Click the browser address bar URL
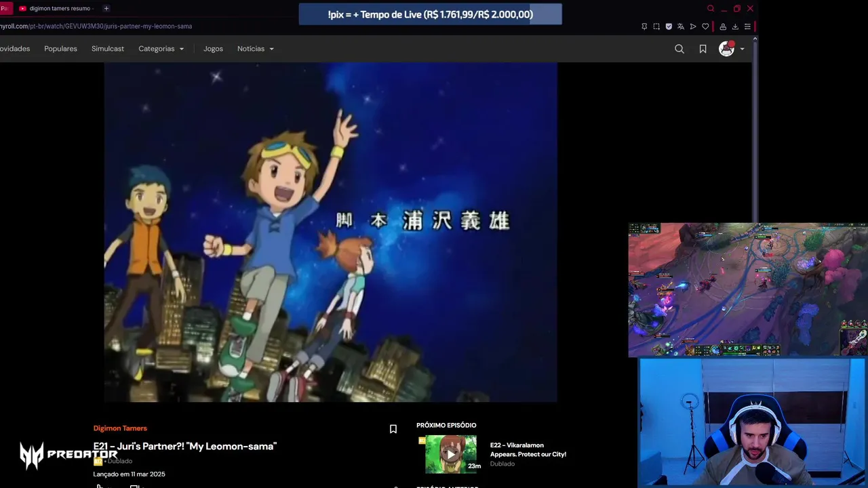The image size is (868, 488). pyautogui.click(x=96, y=26)
